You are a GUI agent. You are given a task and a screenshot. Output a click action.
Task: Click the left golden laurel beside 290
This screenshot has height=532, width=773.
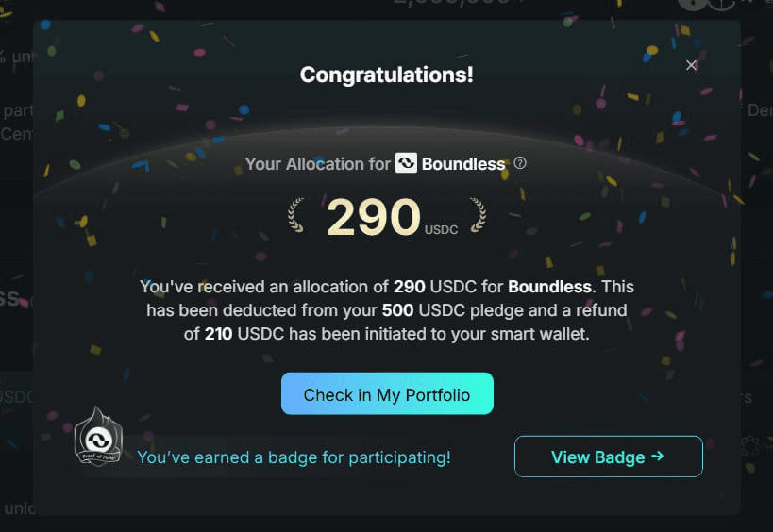pyautogui.click(x=295, y=214)
